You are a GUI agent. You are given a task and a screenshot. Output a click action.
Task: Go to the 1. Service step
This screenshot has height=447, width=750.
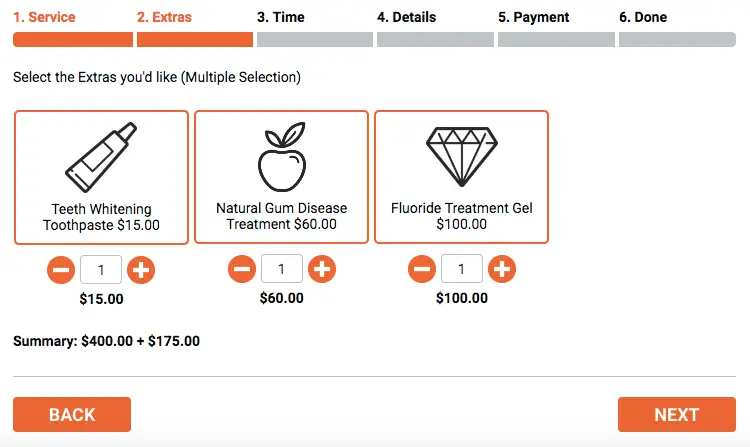[44, 17]
